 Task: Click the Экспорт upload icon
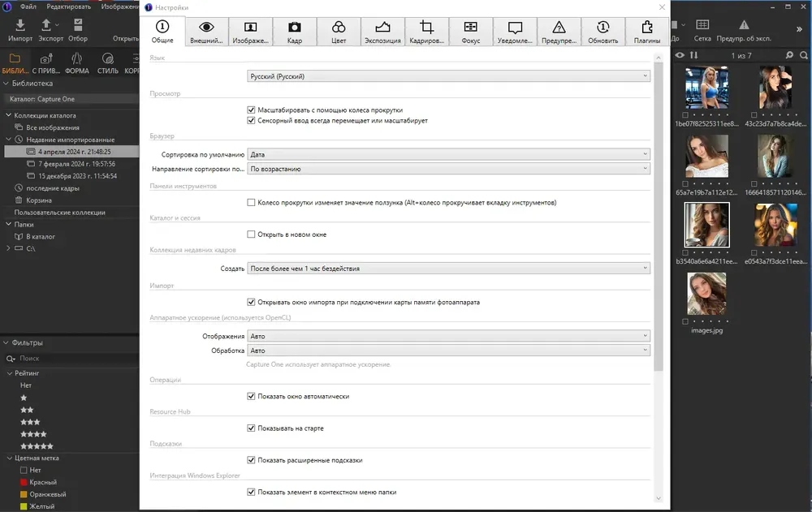tap(46, 25)
